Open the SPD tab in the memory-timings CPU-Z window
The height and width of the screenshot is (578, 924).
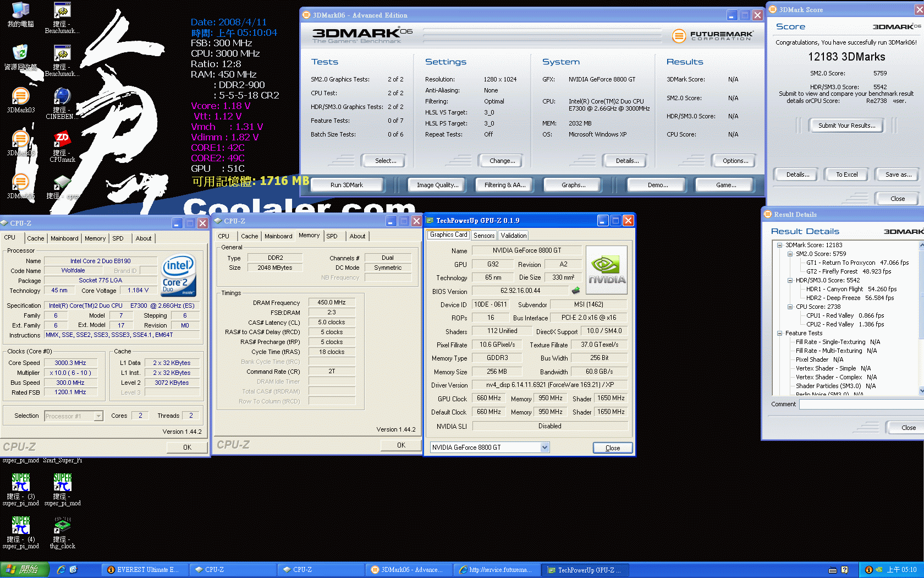click(332, 236)
